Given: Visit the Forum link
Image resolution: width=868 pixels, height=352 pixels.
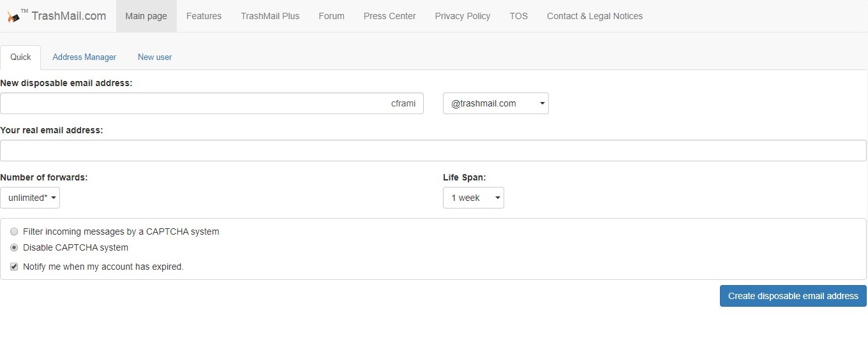Looking at the screenshot, I should coord(331,16).
